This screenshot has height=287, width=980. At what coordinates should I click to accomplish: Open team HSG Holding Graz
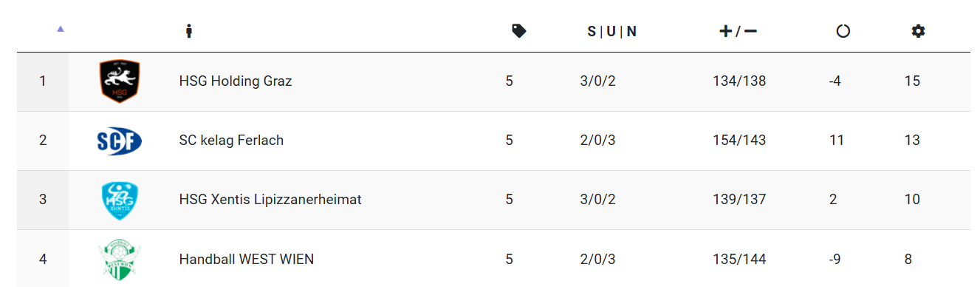(x=236, y=81)
